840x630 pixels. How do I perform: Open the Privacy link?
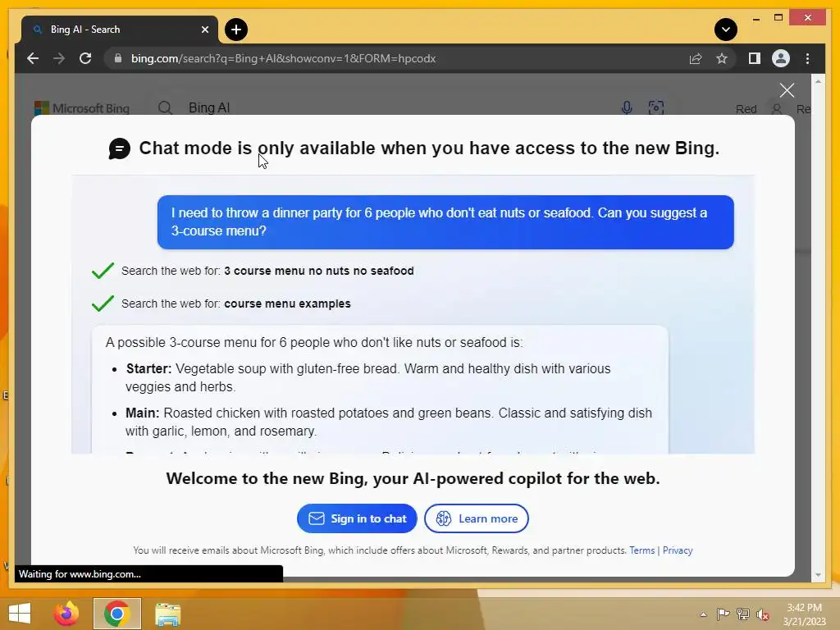tap(678, 550)
